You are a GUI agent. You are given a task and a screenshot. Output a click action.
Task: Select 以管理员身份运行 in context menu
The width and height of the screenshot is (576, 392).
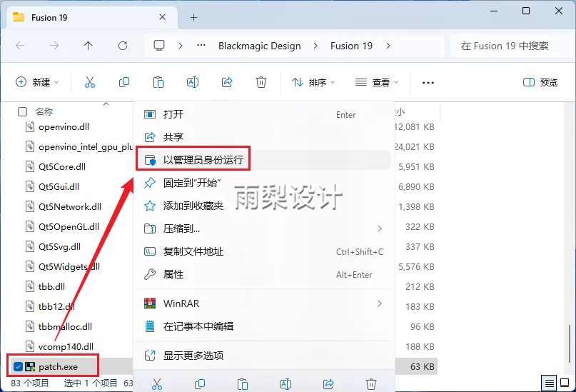(263, 160)
